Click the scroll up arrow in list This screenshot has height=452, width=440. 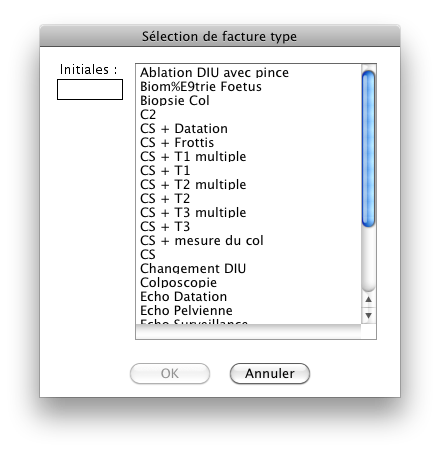[x=368, y=299]
